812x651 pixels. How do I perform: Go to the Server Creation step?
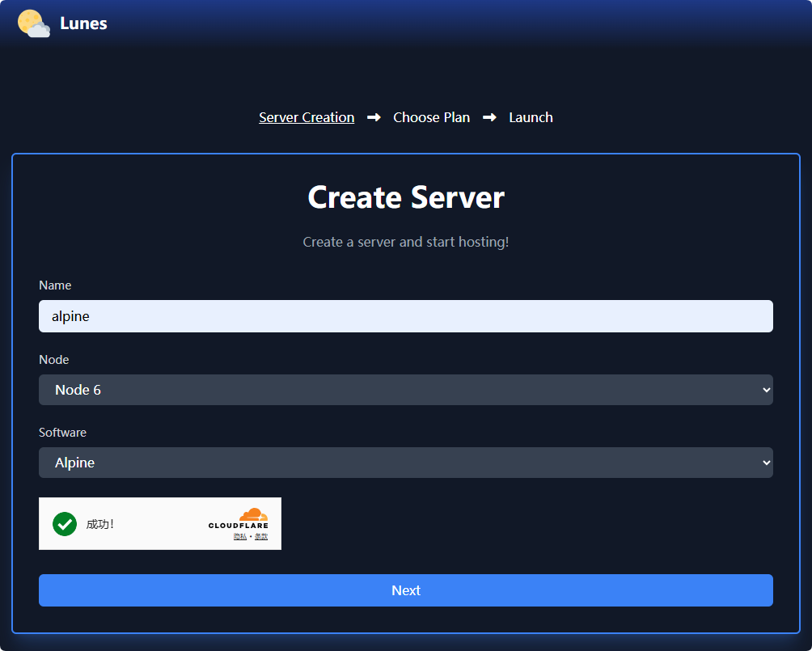[307, 117]
